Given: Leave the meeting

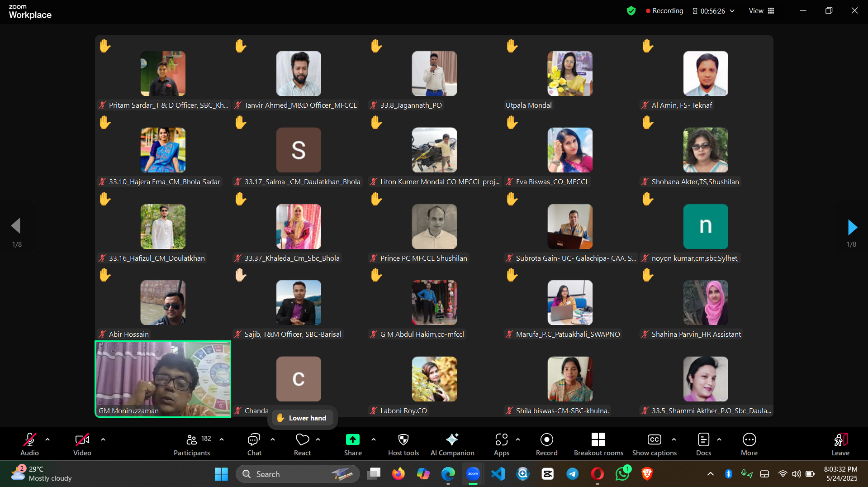Looking at the screenshot, I should pyautogui.click(x=840, y=444).
